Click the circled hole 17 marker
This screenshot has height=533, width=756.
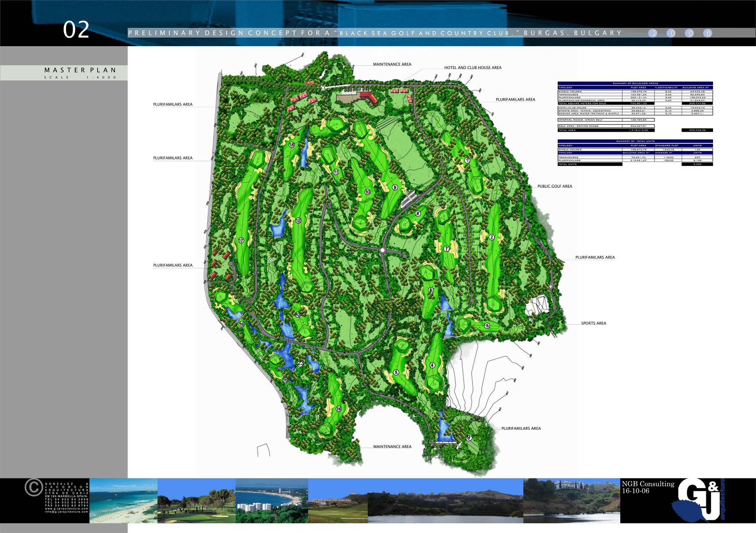point(241,240)
